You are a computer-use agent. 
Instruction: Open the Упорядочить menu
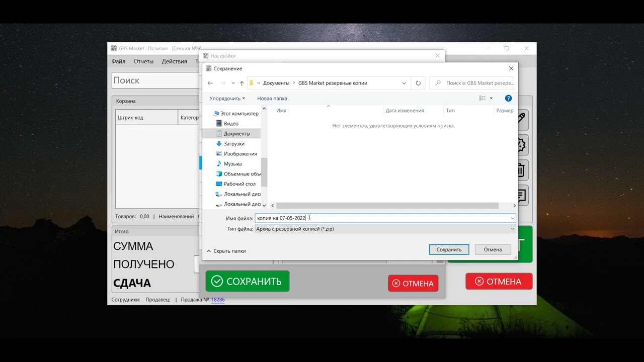click(x=227, y=99)
